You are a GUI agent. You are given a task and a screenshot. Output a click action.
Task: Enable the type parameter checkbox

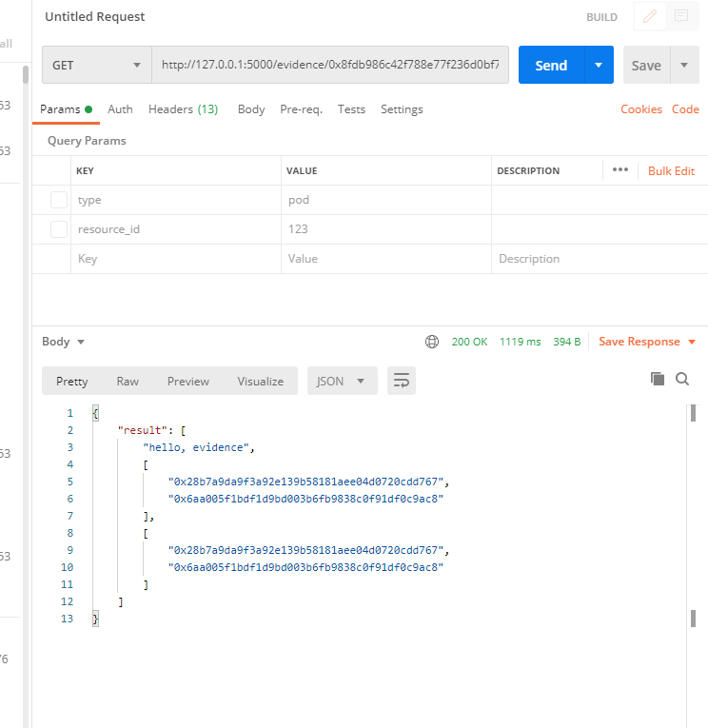coord(59,200)
